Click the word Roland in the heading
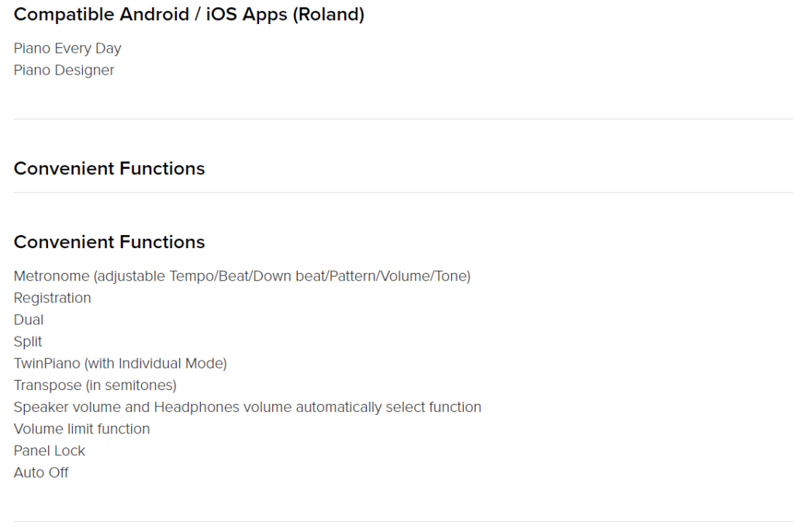 328,15
